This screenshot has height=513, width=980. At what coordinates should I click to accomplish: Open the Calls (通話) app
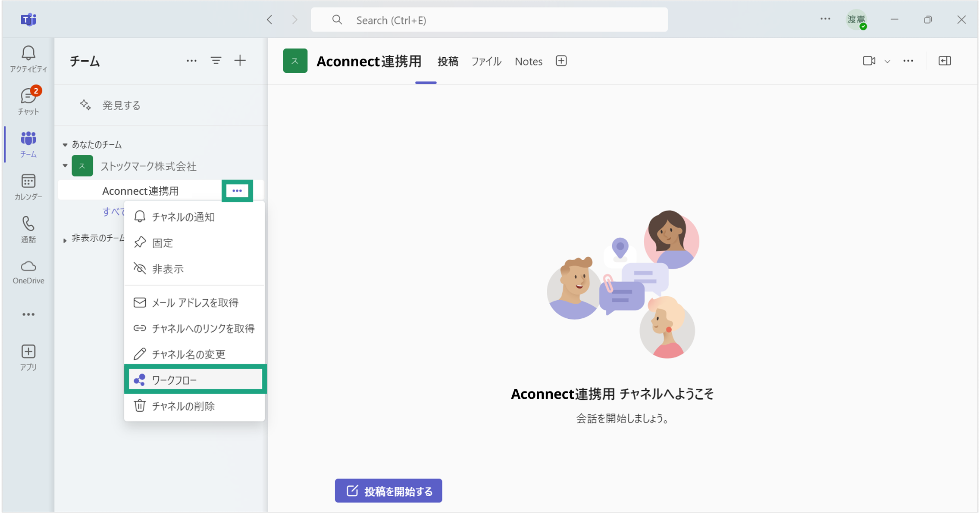[28, 229]
